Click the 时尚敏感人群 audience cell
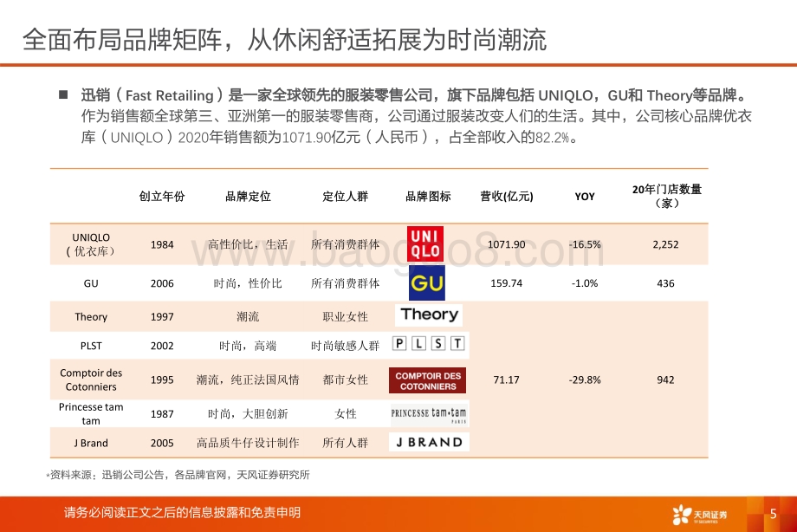 click(345, 346)
